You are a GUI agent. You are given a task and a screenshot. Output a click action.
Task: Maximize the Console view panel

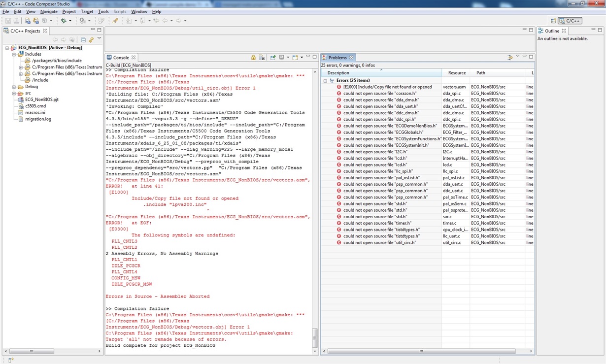pos(315,57)
